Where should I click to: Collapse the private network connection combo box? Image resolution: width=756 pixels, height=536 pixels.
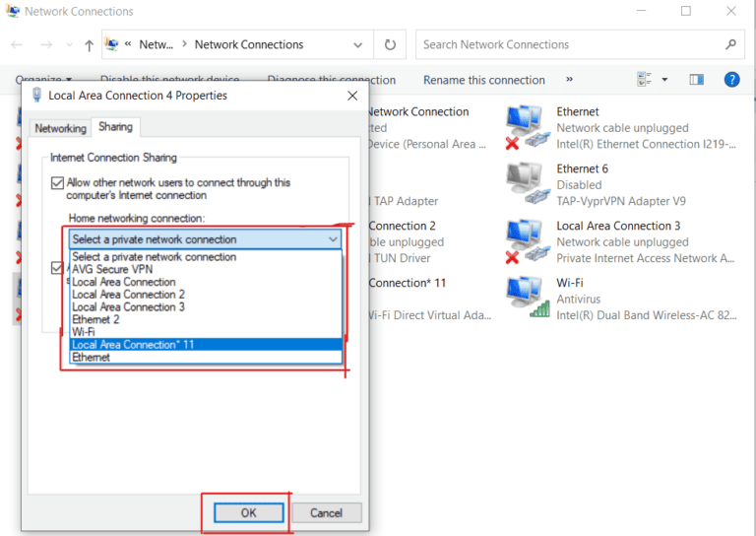333,239
